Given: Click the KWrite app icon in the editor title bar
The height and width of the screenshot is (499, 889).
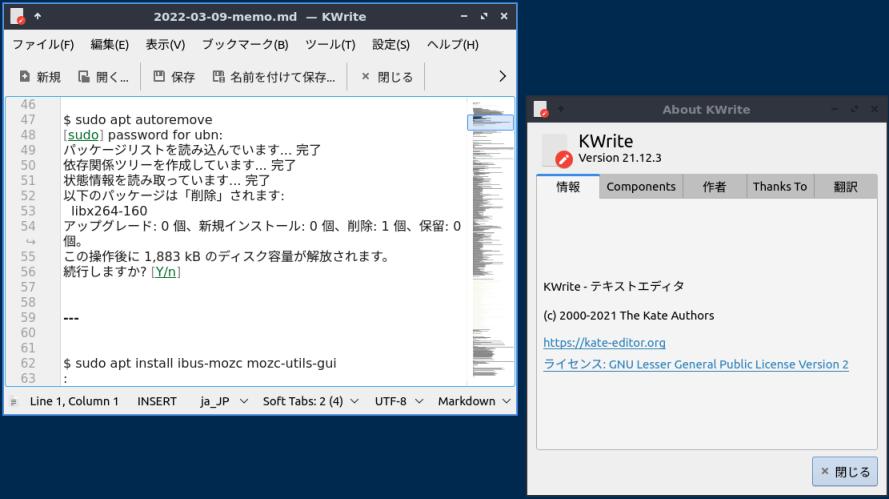Looking at the screenshot, I should 17,16.
